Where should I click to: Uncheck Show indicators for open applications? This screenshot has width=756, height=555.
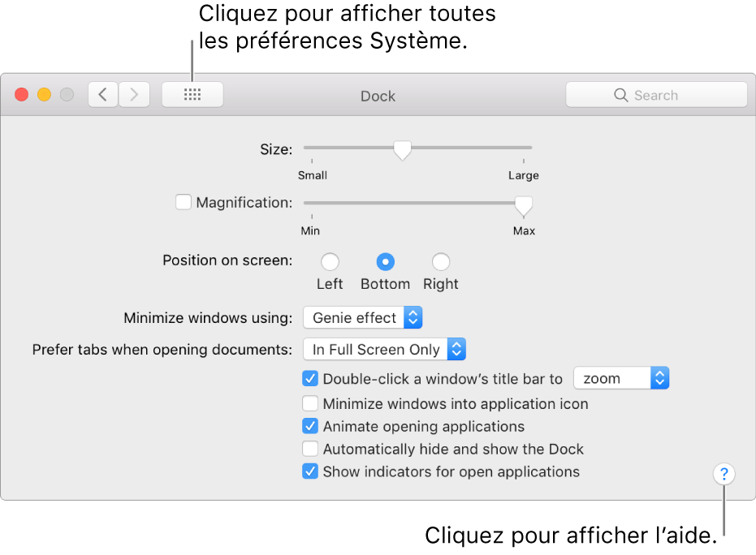pyautogui.click(x=310, y=471)
